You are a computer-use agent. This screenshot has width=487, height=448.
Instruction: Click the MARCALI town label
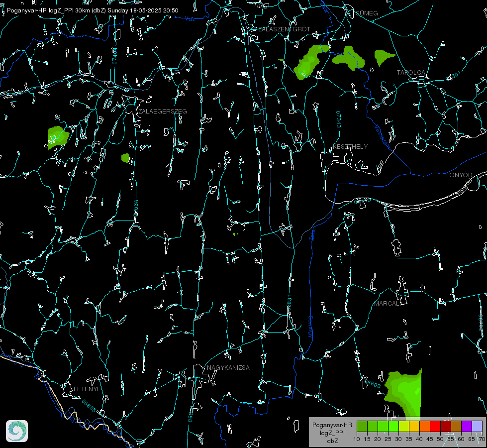pos(388,304)
